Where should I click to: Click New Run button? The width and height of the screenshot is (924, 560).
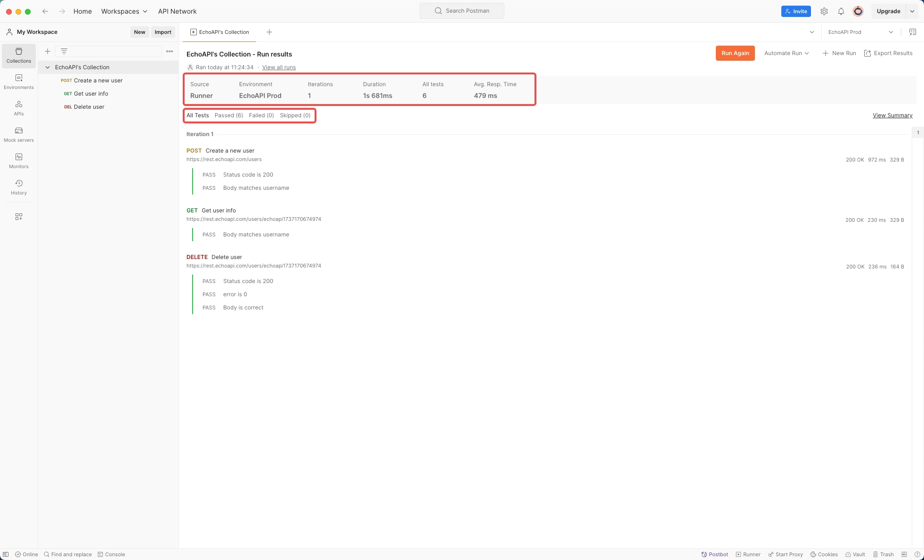tap(839, 53)
